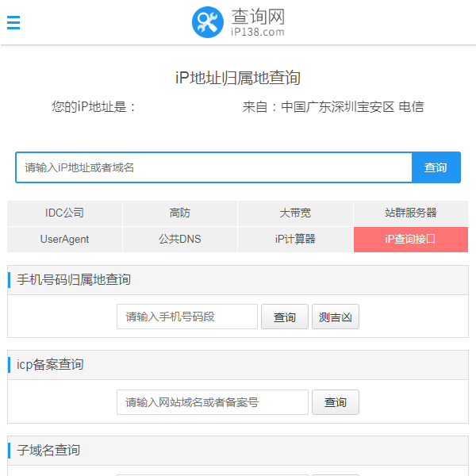The width and height of the screenshot is (476, 476).
Task: Click 查询 button for icp备案 lookup
Action: [336, 402]
